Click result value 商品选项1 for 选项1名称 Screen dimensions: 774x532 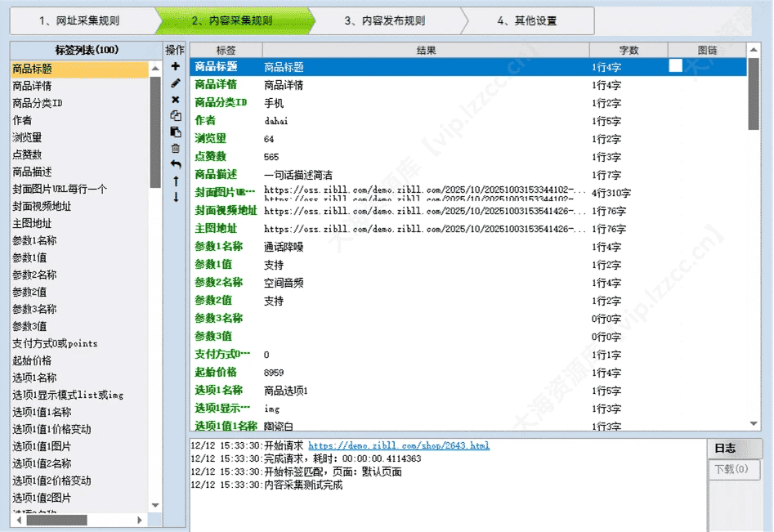tap(286, 391)
